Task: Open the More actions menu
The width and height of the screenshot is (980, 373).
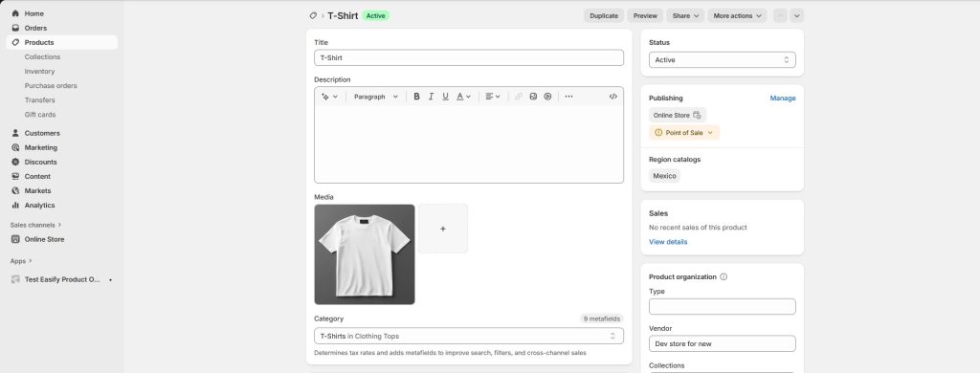Action: (737, 15)
